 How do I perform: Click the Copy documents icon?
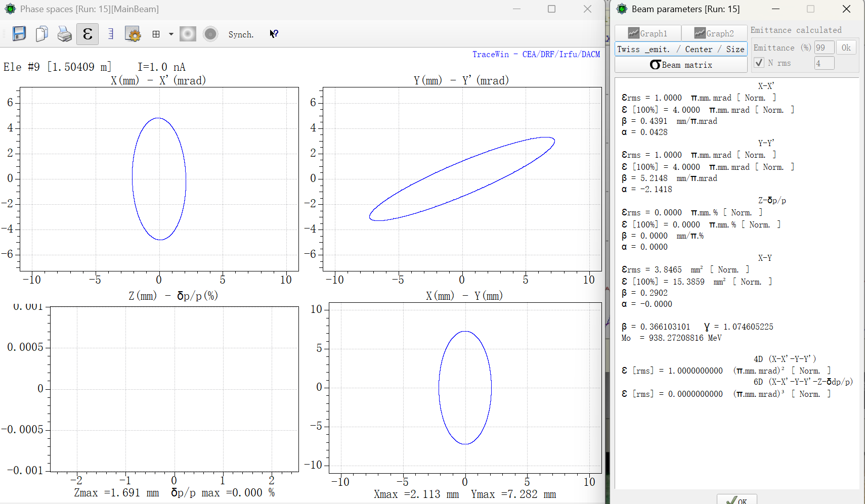pos(42,34)
